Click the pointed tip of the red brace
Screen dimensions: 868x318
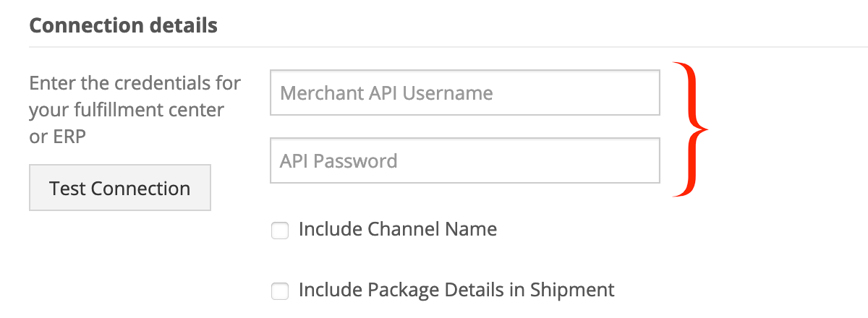pyautogui.click(x=705, y=130)
